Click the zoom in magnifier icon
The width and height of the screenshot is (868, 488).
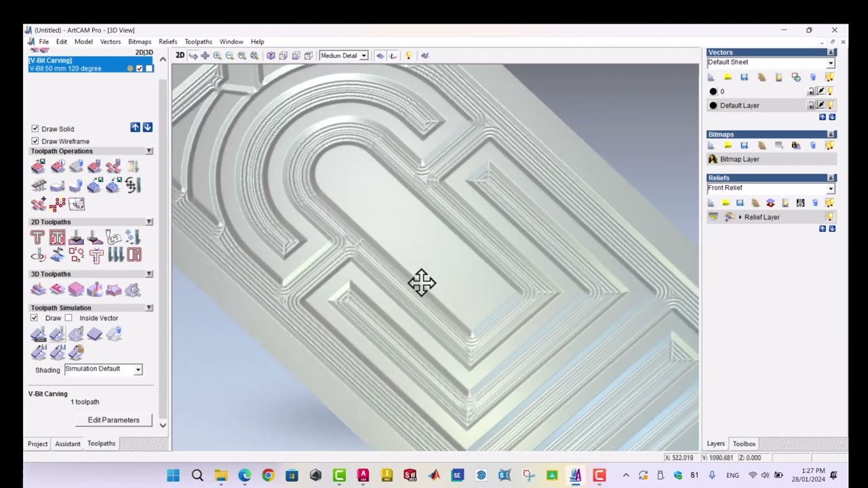coord(217,56)
